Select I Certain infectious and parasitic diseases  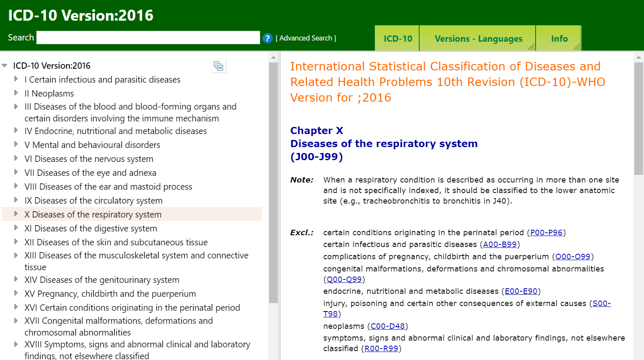(x=102, y=80)
